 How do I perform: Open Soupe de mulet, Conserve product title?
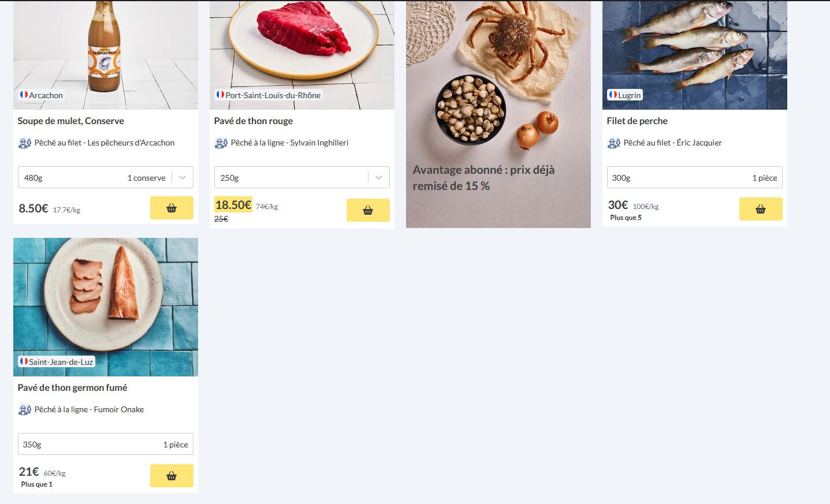coord(70,121)
